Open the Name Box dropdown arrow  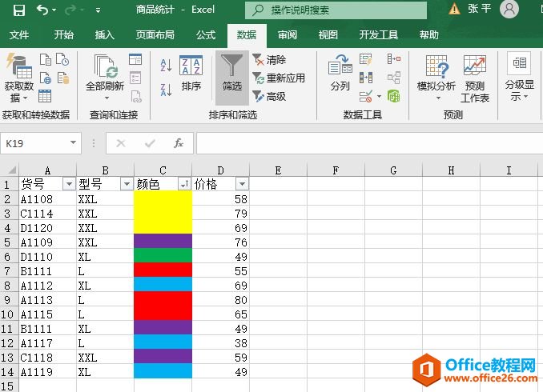[73, 142]
